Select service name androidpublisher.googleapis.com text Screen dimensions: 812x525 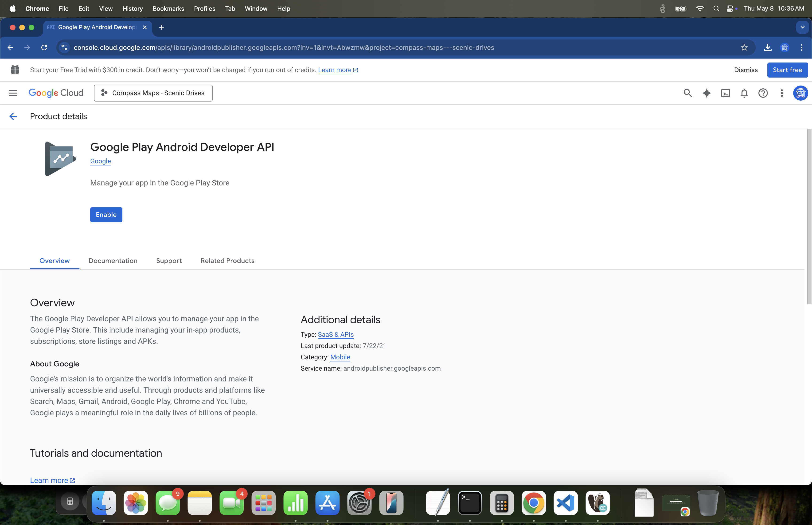coord(392,368)
